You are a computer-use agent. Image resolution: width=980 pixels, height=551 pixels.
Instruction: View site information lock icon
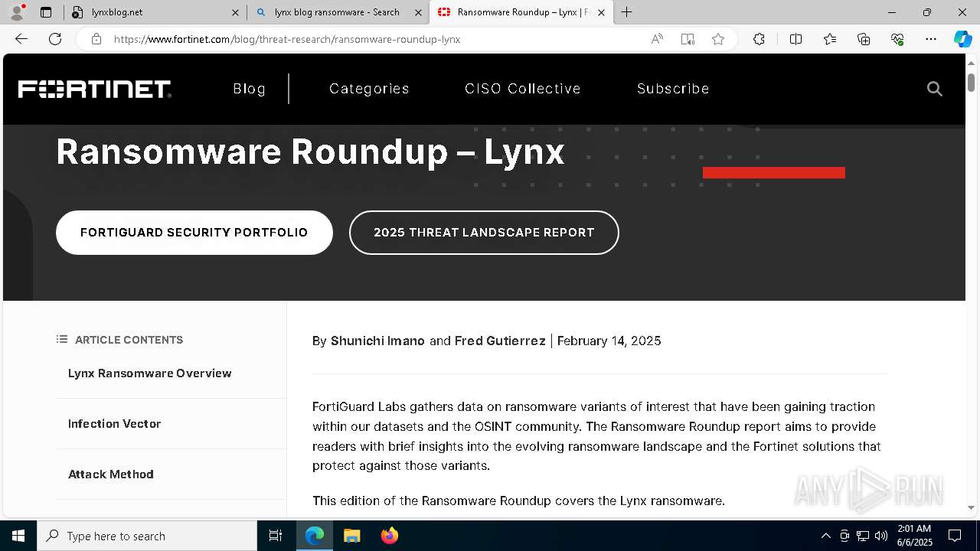click(x=96, y=39)
